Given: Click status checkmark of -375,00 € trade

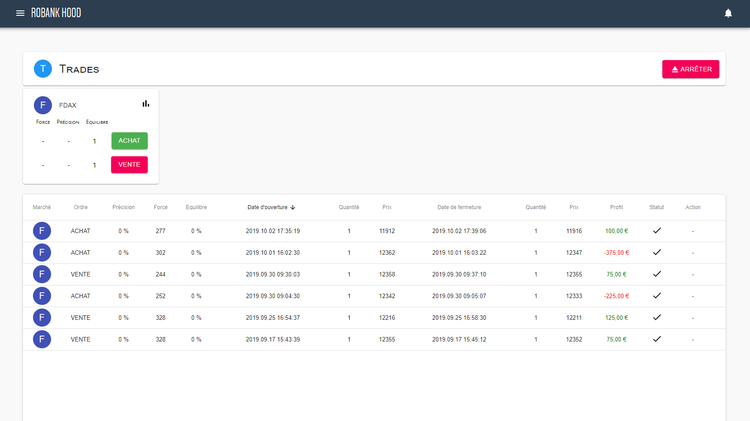Looking at the screenshot, I should pyautogui.click(x=657, y=253).
